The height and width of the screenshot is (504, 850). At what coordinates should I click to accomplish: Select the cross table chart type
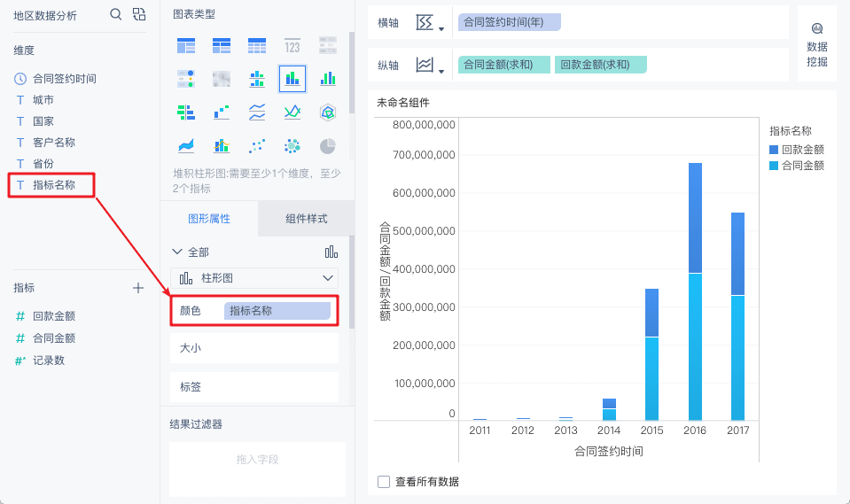[222, 45]
